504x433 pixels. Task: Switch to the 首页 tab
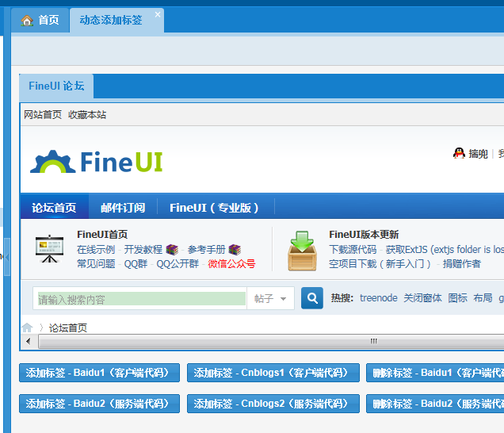click(40, 21)
